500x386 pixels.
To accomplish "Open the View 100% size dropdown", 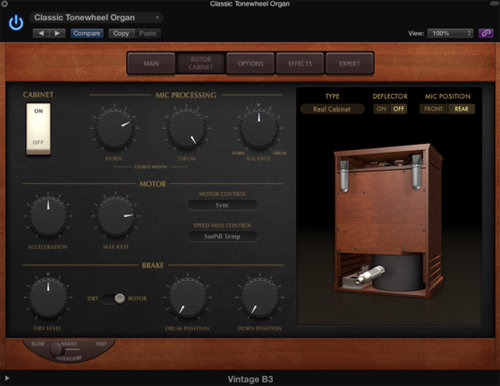I will click(450, 33).
